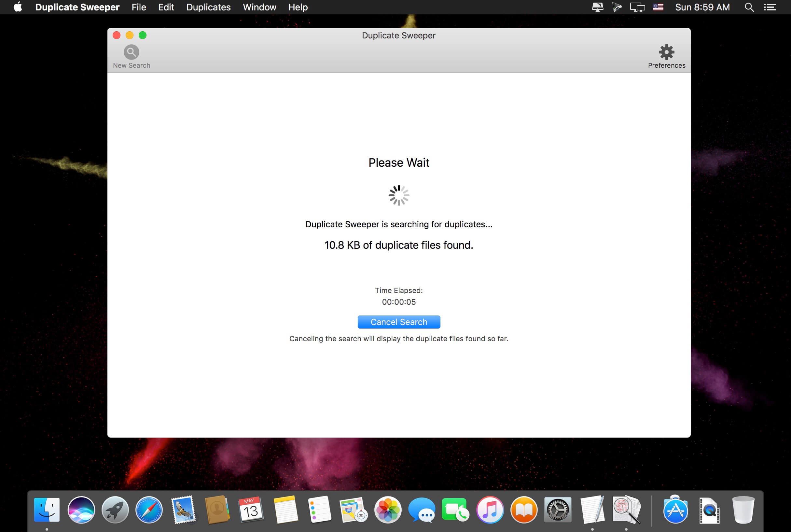Screen dimensions: 791x532
Task: Click the Cancel Search button
Action: coord(398,322)
